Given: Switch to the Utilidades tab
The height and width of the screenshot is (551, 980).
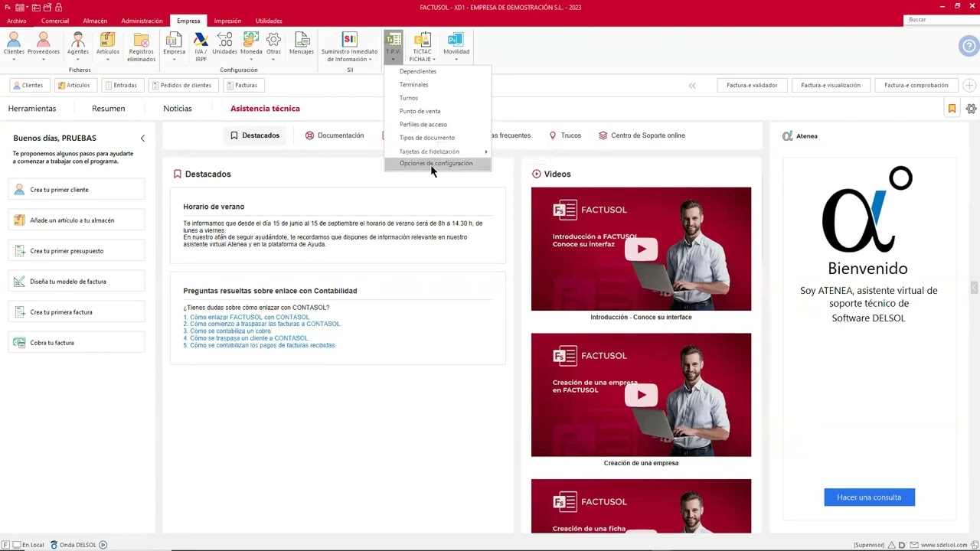Looking at the screenshot, I should click(269, 21).
